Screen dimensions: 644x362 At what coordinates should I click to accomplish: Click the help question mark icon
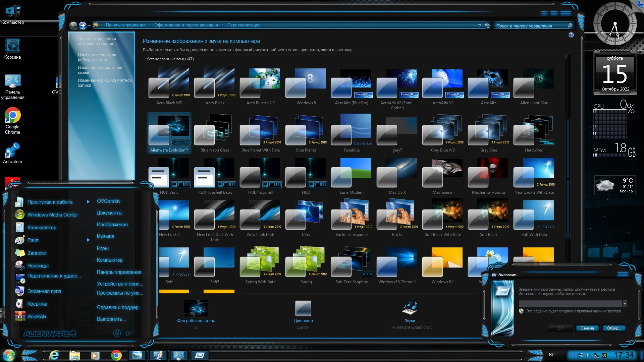pos(571,35)
